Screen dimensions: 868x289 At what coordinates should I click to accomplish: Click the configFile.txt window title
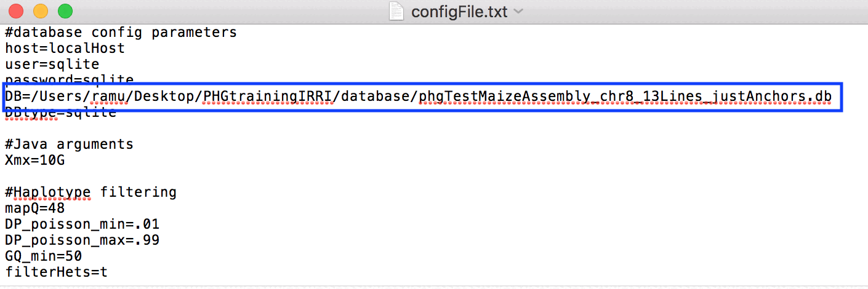tap(459, 12)
